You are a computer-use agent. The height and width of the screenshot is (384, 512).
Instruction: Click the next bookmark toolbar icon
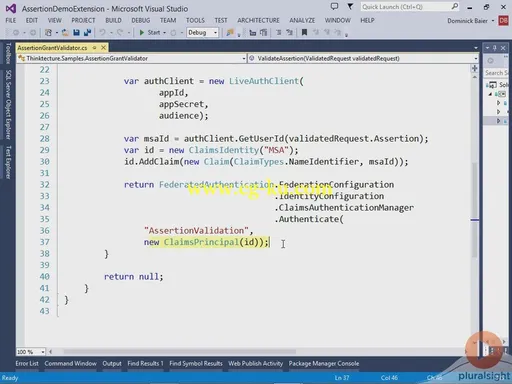(327, 33)
